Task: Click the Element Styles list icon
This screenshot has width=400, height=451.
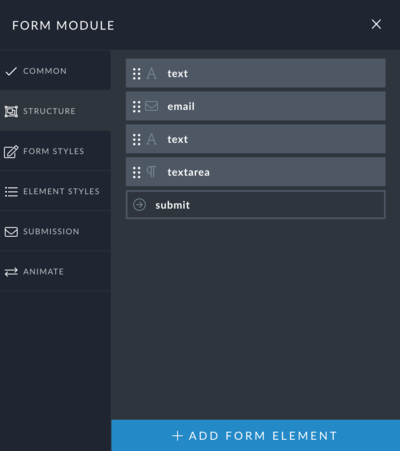Action: [x=11, y=192]
